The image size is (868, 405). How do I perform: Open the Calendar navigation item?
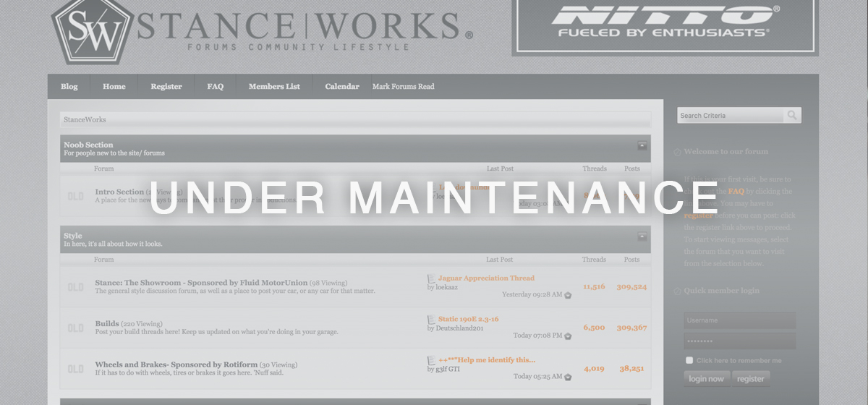(x=342, y=87)
